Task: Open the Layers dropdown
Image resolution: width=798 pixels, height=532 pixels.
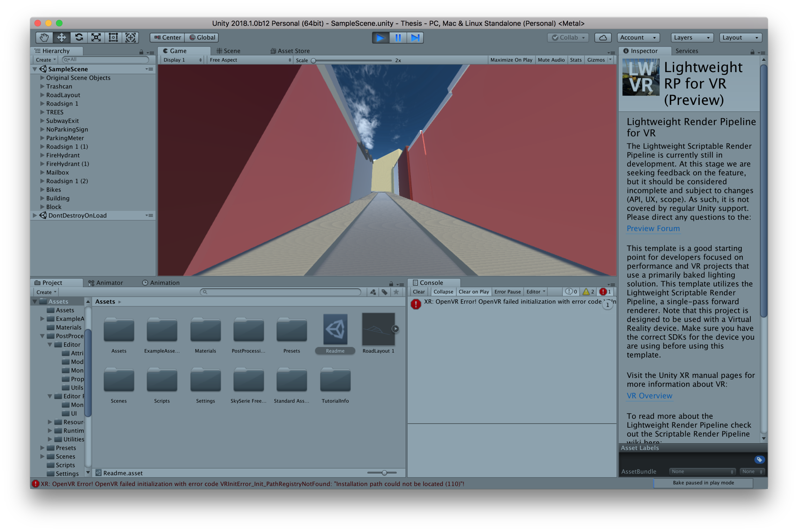Action: (692, 37)
